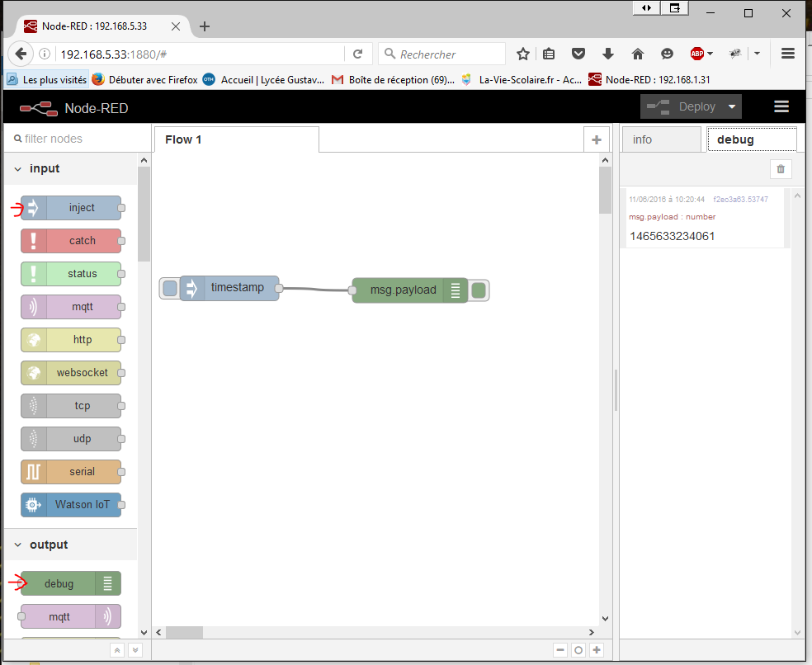Collapse the input palette category
Image resolution: width=812 pixels, height=665 pixels.
click(x=70, y=169)
